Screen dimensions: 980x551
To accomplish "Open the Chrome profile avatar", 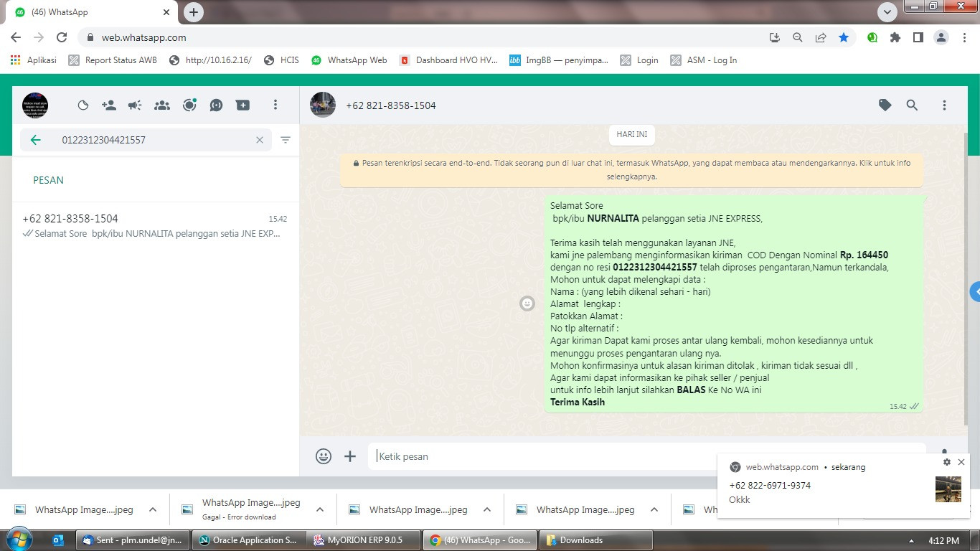I will (941, 37).
